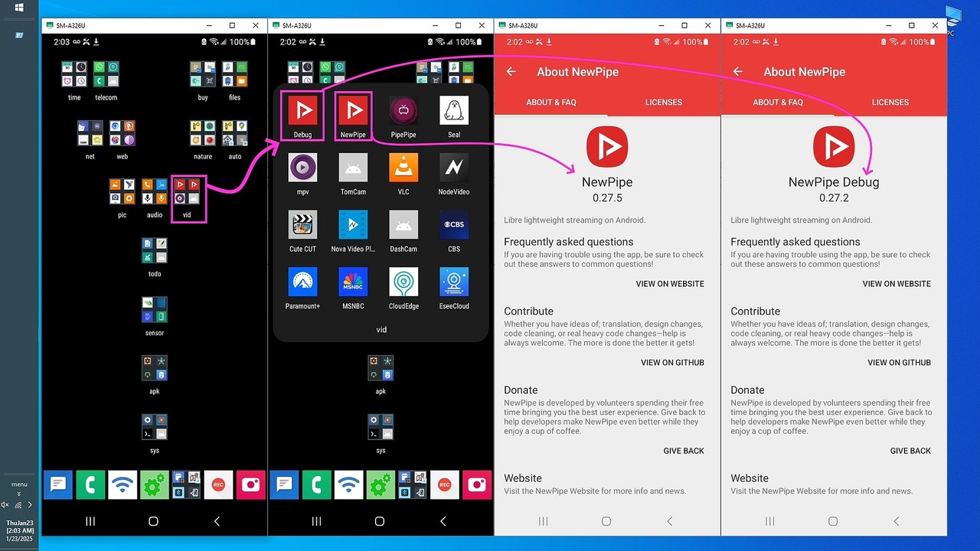
Task: Launch VLC from the vid folder
Action: 403,168
